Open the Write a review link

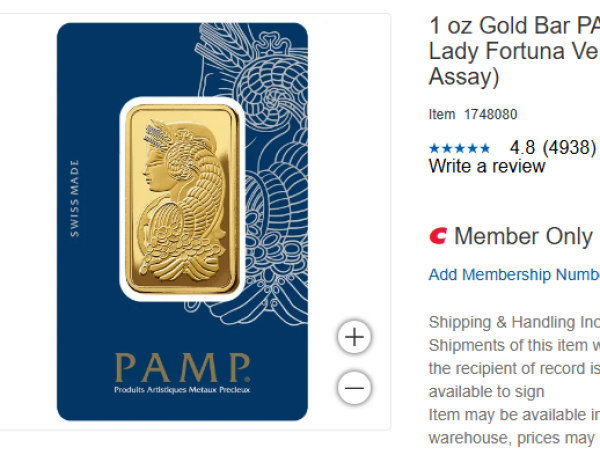click(x=487, y=166)
